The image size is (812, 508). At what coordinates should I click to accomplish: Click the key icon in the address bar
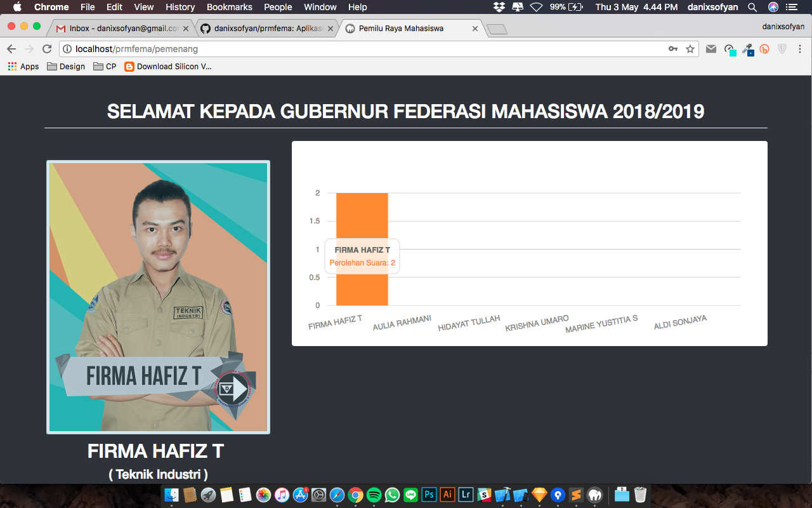coord(672,48)
